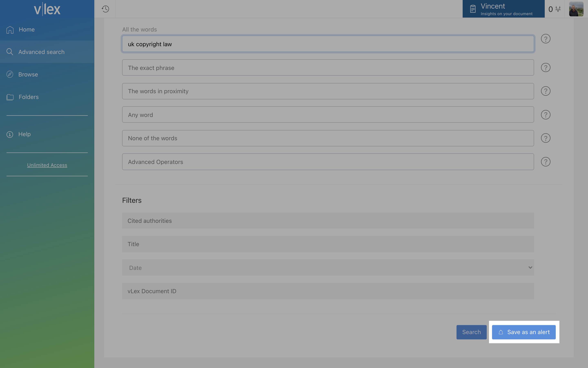Click the Browse compass icon

[10, 74]
